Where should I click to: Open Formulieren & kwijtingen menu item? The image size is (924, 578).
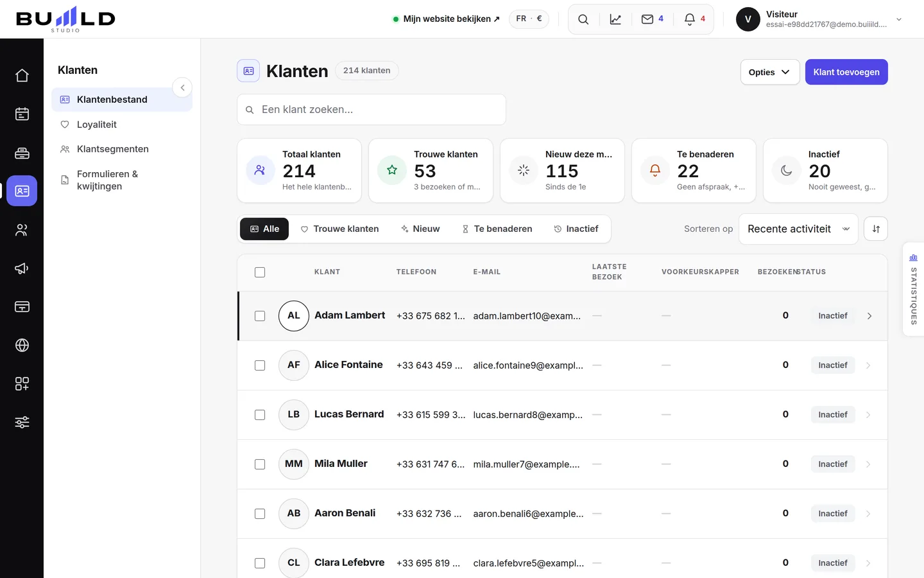(x=122, y=180)
